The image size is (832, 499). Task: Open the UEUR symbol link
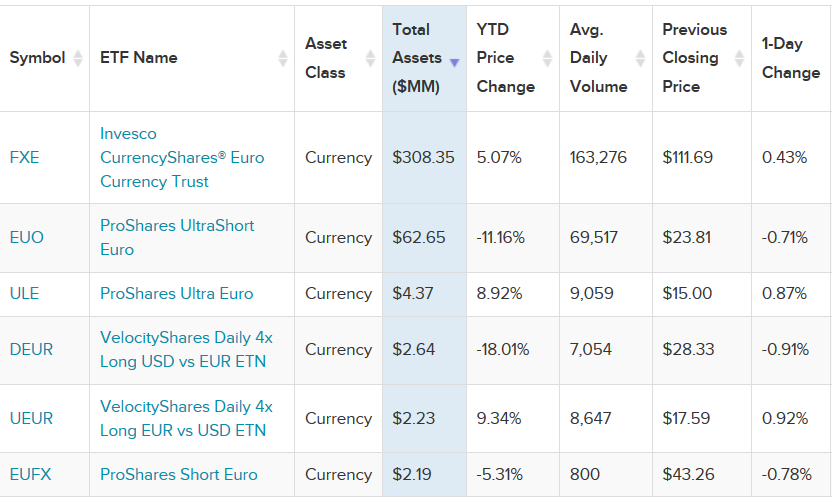[31, 418]
